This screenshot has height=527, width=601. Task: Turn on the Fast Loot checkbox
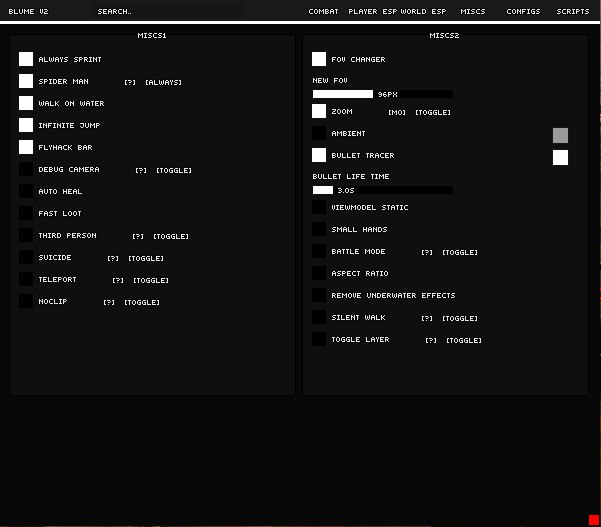coord(26,214)
